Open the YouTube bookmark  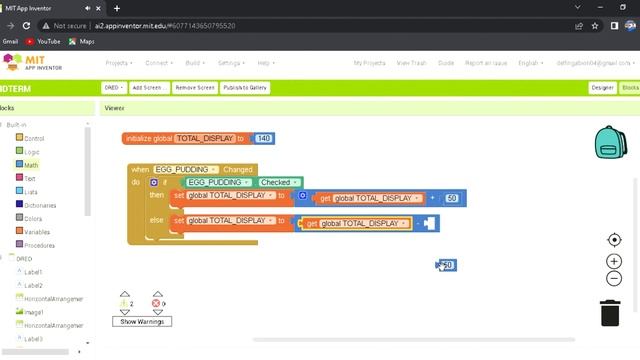[43, 41]
